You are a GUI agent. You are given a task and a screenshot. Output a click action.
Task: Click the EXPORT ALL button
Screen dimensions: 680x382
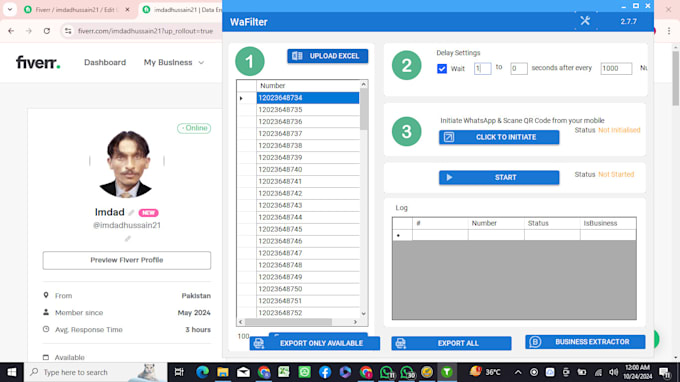tap(451, 343)
